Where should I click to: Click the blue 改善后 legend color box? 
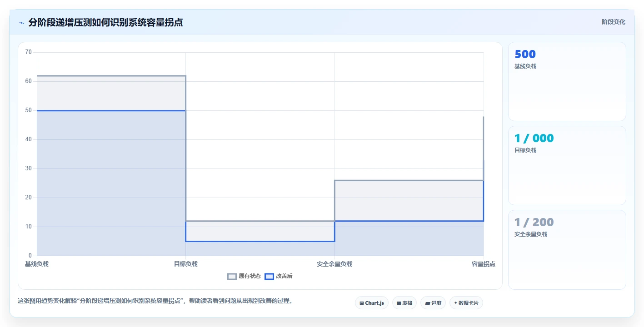click(269, 276)
